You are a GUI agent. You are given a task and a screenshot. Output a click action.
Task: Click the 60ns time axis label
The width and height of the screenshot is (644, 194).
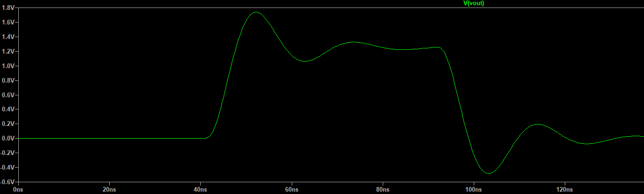point(291,189)
